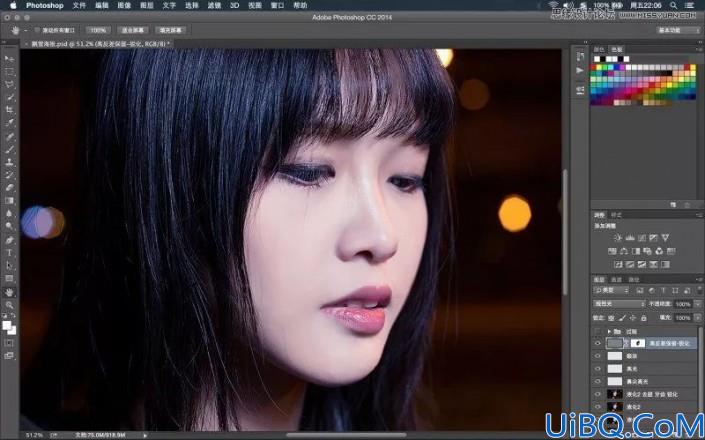Toggle eye of layer below selected layer
This screenshot has height=440, width=705.
click(x=598, y=356)
